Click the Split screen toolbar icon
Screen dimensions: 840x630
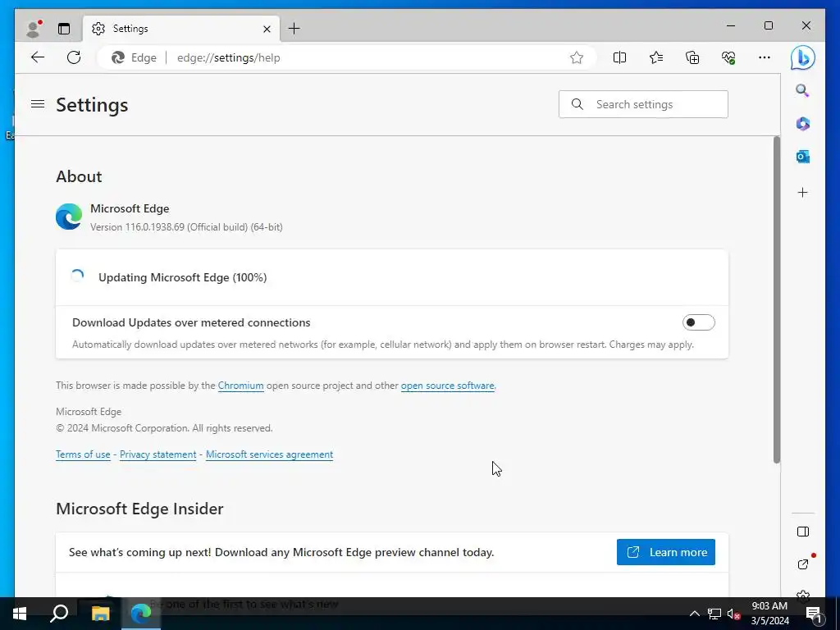click(619, 57)
